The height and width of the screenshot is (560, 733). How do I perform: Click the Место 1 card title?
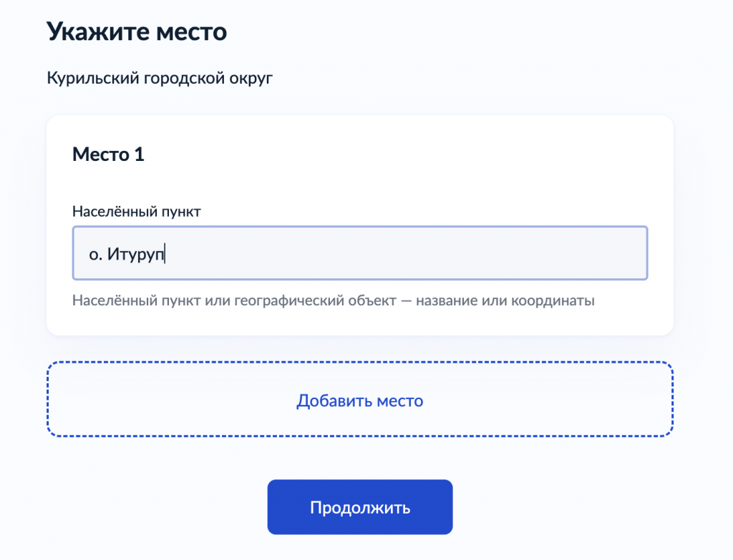(x=109, y=154)
